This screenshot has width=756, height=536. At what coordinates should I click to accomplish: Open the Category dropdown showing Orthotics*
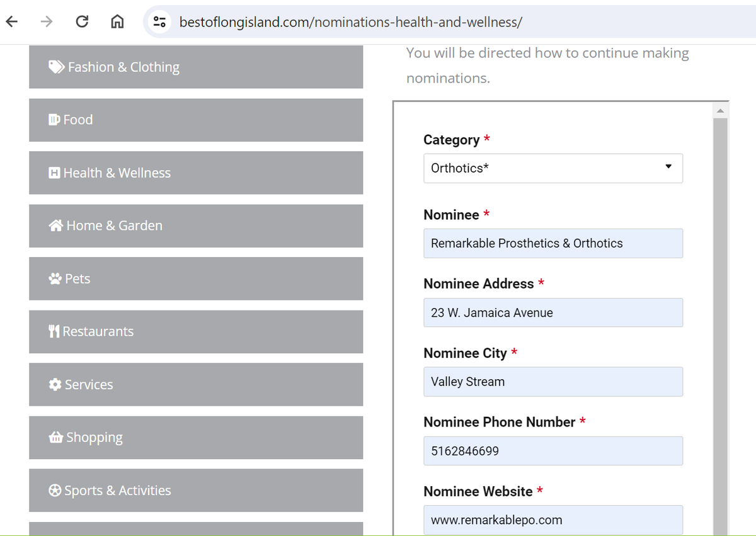(x=553, y=168)
